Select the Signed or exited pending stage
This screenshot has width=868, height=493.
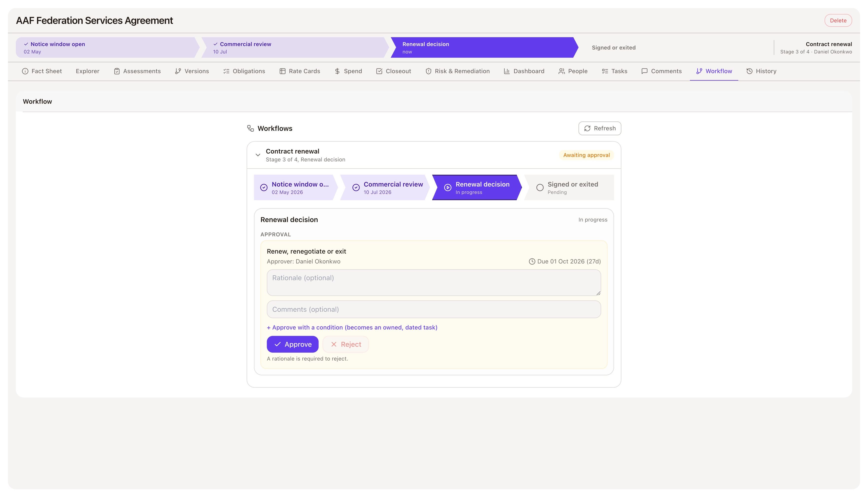[569, 188]
